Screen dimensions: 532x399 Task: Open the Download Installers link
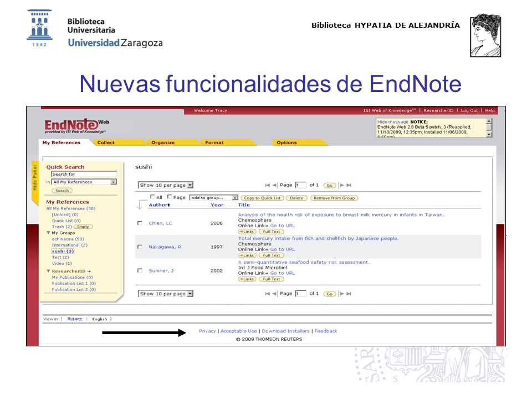click(286, 331)
